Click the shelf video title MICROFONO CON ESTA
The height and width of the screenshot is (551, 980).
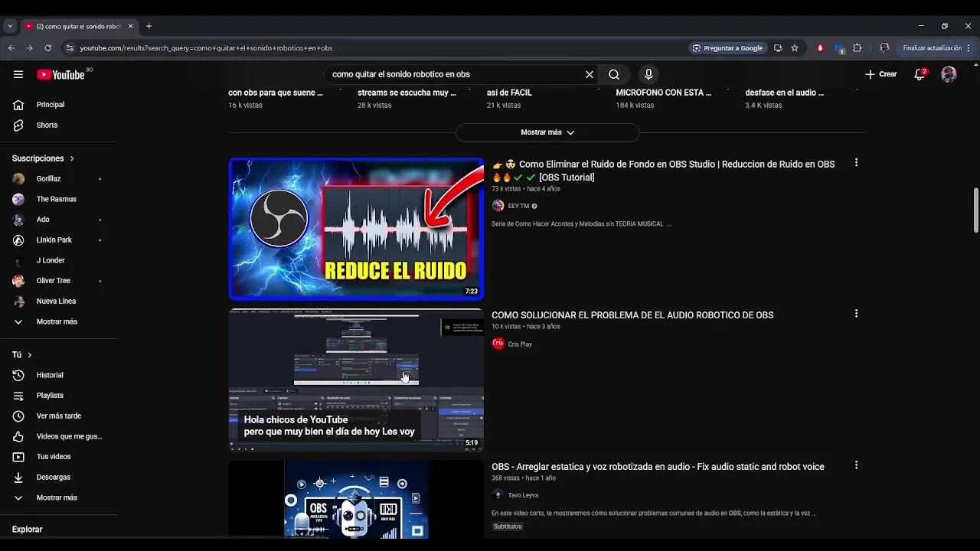pos(664,93)
